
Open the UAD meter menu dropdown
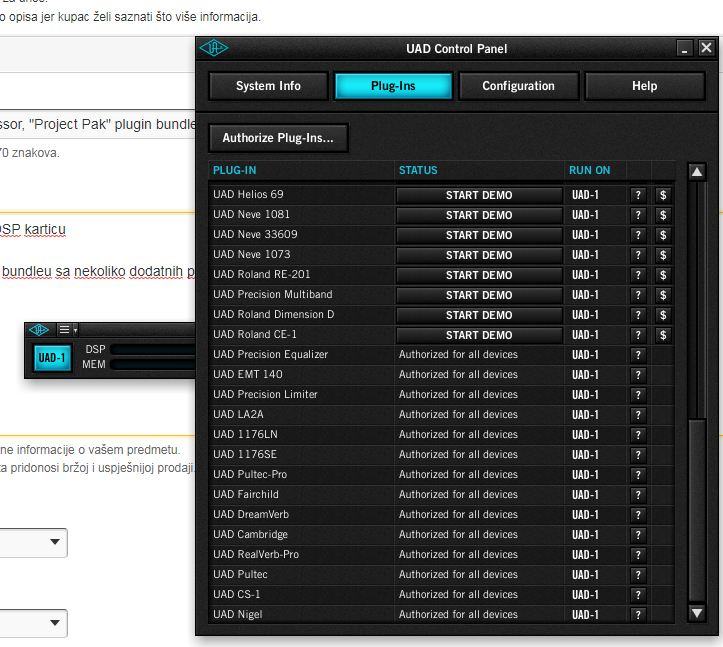[x=68, y=330]
